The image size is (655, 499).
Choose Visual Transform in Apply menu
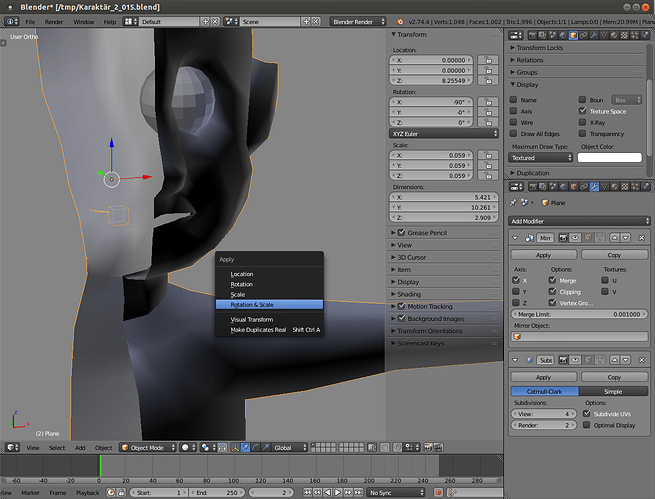269,319
